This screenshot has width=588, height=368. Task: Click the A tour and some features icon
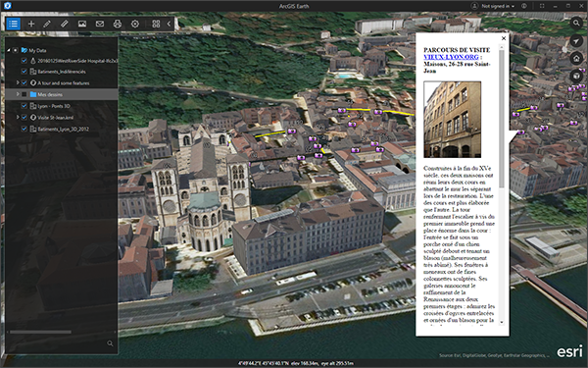33,83
